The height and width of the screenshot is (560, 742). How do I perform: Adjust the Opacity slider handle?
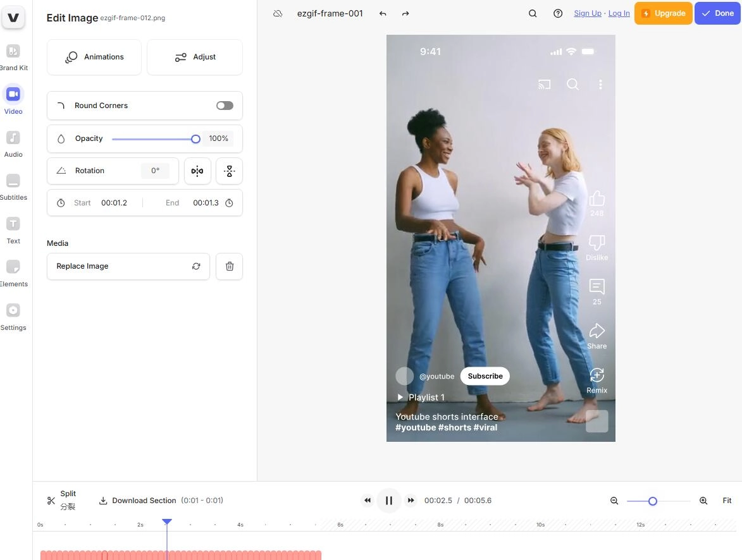pos(195,139)
